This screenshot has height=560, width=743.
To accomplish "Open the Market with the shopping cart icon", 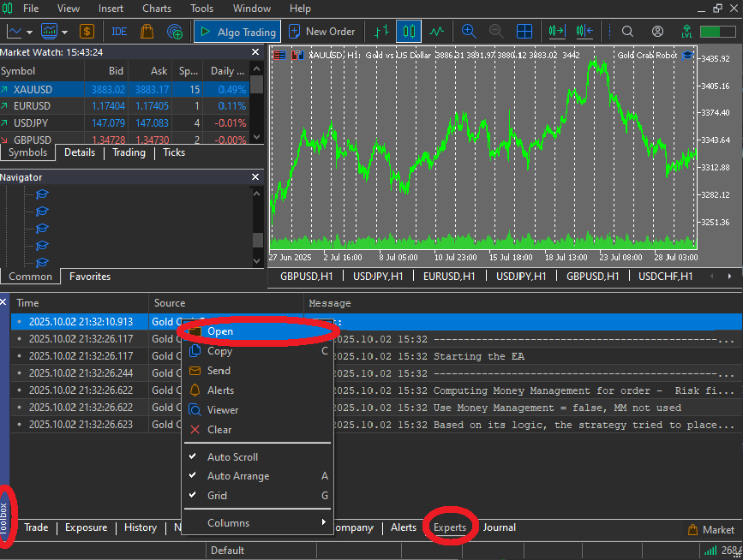I will pyautogui.click(x=146, y=32).
